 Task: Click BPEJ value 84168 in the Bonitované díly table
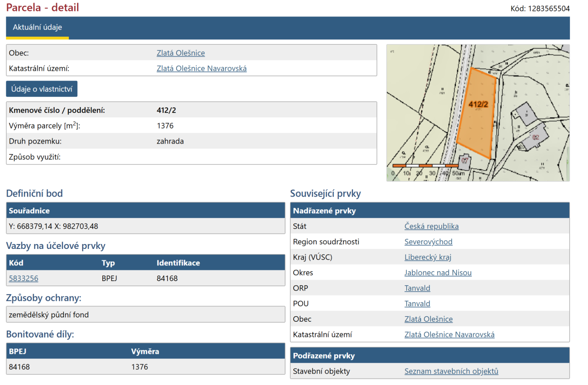(x=19, y=367)
